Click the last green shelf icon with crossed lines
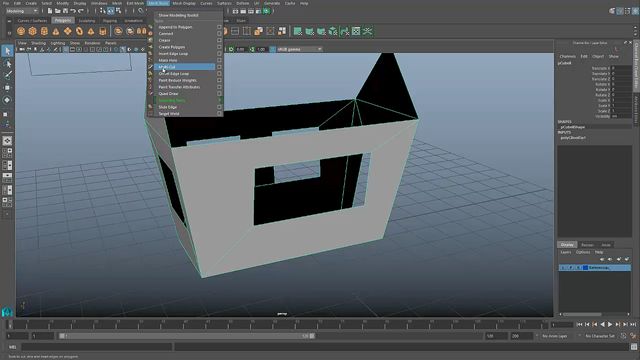 click(368, 31)
